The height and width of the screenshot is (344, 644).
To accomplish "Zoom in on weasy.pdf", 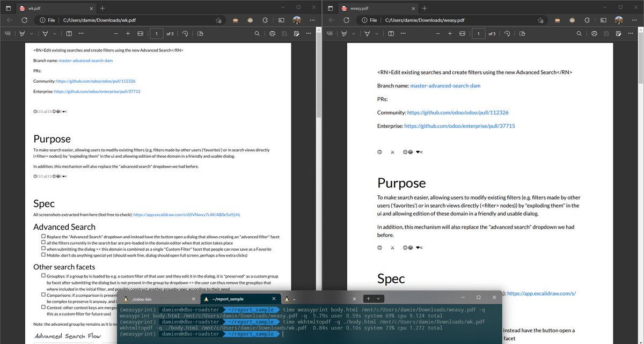I will pyautogui.click(x=450, y=33).
